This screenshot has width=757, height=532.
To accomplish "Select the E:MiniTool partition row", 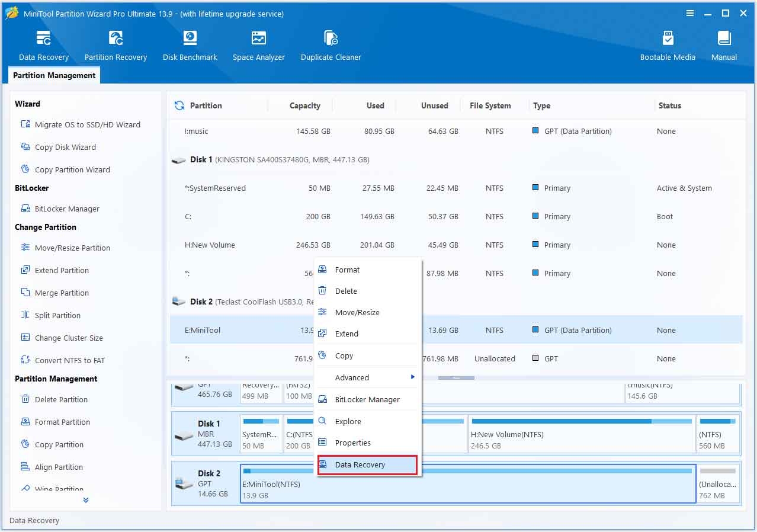I will coord(456,330).
